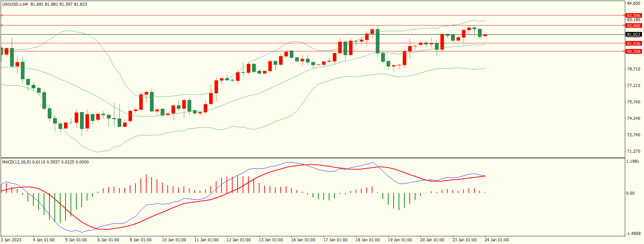The height and width of the screenshot is (244, 644).
Task: Click the 83.556 red price level label
Action: pyautogui.click(x=633, y=15)
